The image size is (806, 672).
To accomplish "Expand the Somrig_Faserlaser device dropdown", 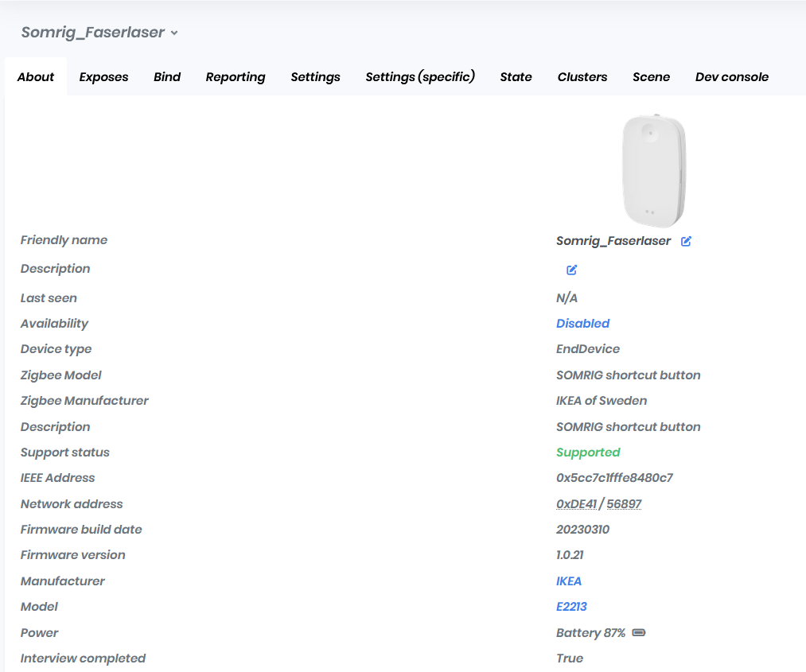I will (x=173, y=33).
